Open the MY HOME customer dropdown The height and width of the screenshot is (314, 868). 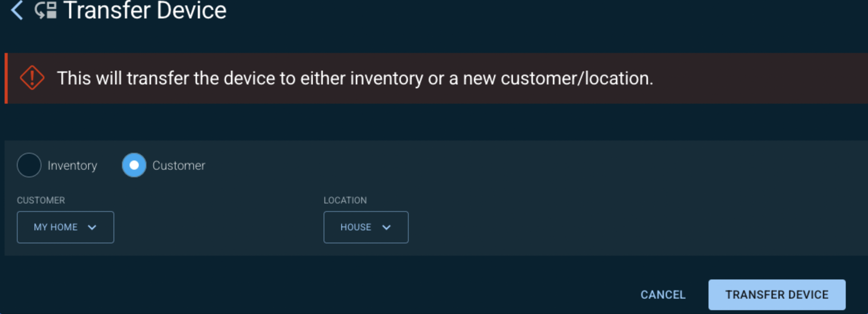(66, 227)
